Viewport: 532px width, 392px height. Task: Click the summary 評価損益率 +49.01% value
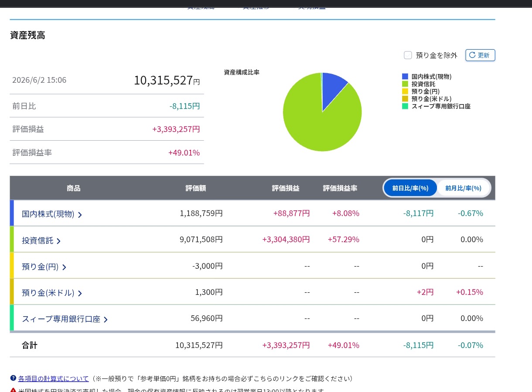tap(184, 153)
